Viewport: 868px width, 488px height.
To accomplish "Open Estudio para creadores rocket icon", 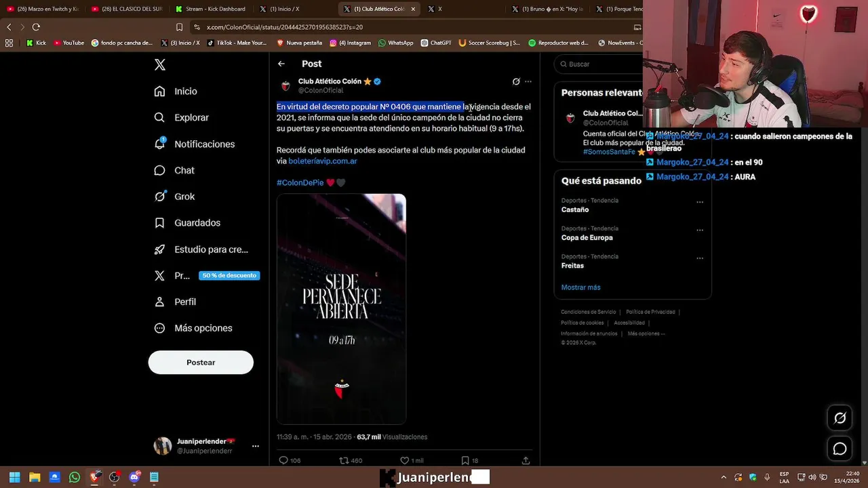I will tap(159, 249).
